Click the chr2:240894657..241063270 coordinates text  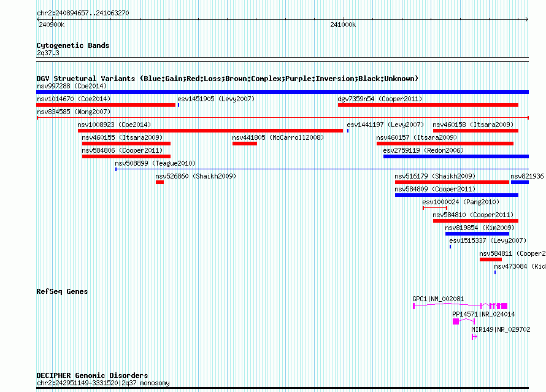tap(83, 13)
